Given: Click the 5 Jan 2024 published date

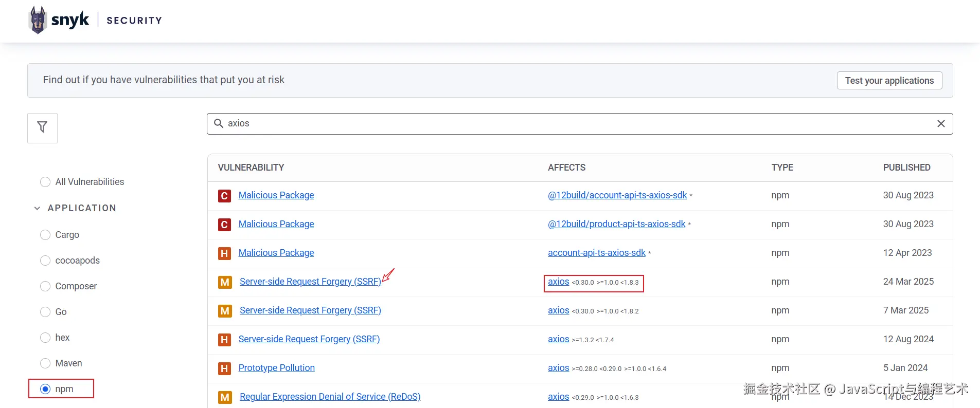Looking at the screenshot, I should tap(905, 368).
